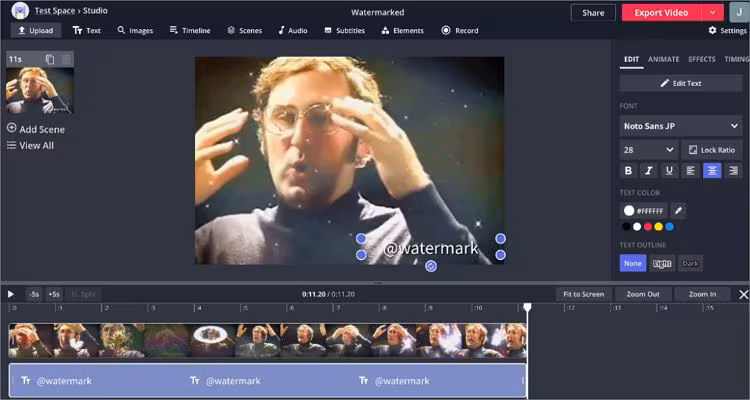Open the Subtitles tool
Screen dimensions: 750x400
(x=344, y=31)
